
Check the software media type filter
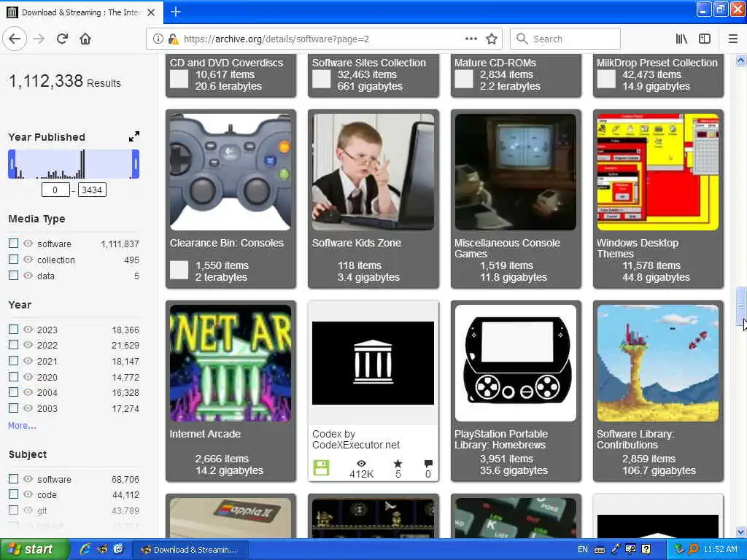pos(13,244)
